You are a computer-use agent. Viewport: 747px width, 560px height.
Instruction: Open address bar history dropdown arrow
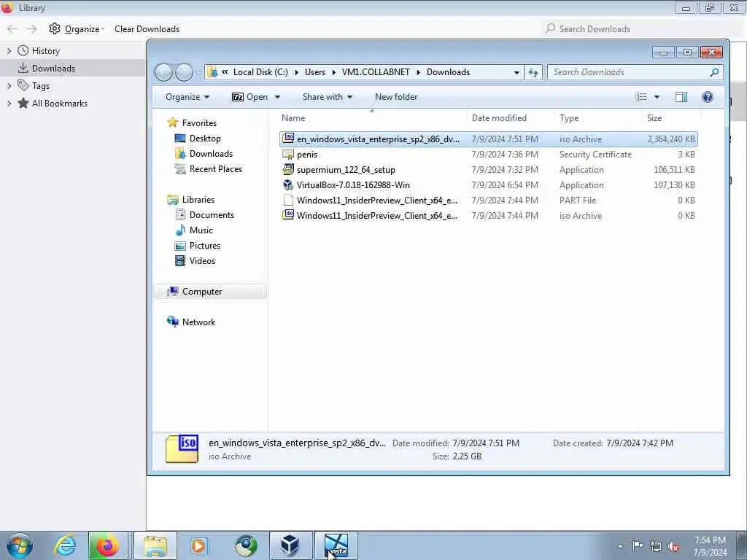click(516, 73)
